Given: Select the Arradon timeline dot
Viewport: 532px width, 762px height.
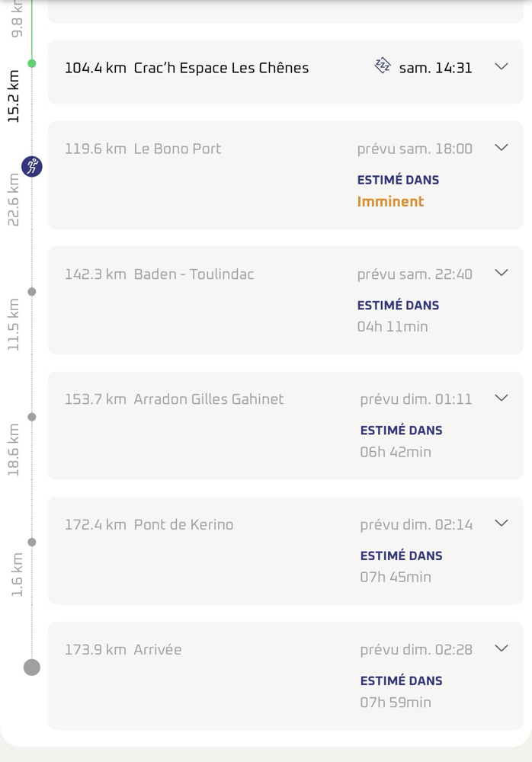Looking at the screenshot, I should coord(31,417).
